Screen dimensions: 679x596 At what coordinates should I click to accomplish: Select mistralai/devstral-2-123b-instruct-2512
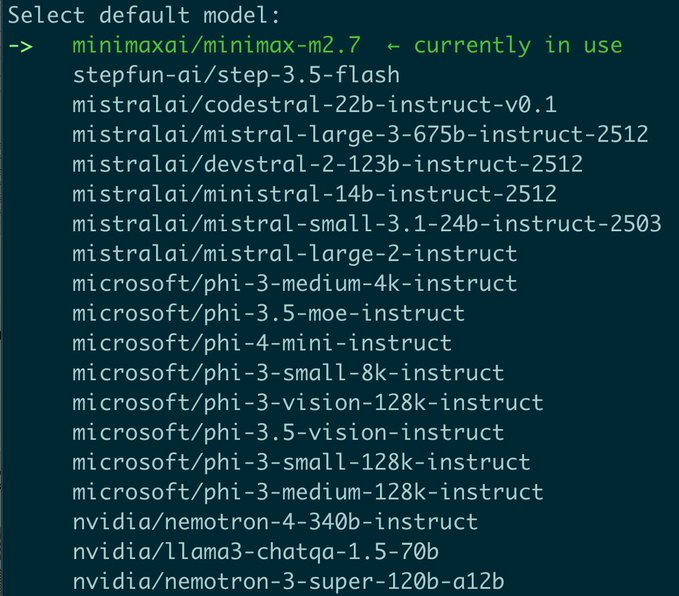327,165
